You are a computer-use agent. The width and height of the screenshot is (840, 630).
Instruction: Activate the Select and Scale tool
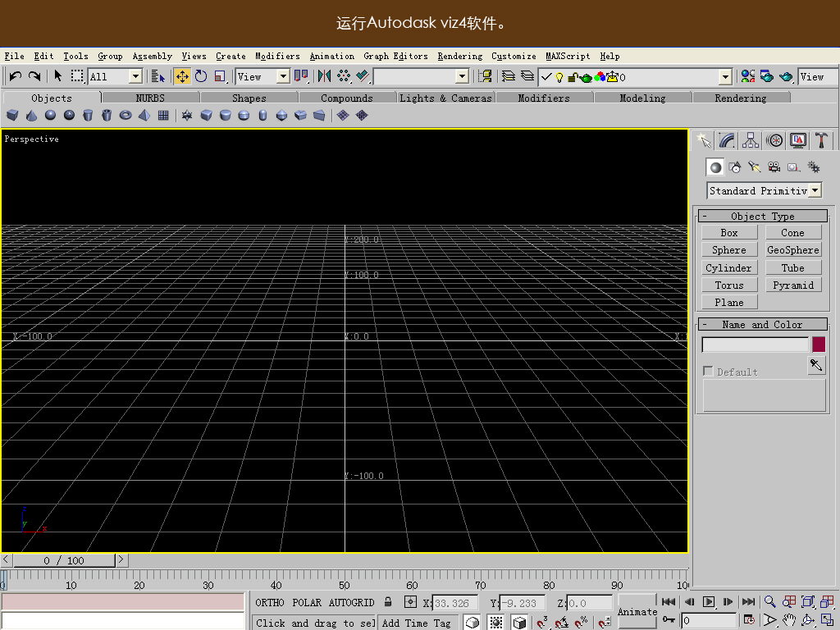tap(220, 76)
